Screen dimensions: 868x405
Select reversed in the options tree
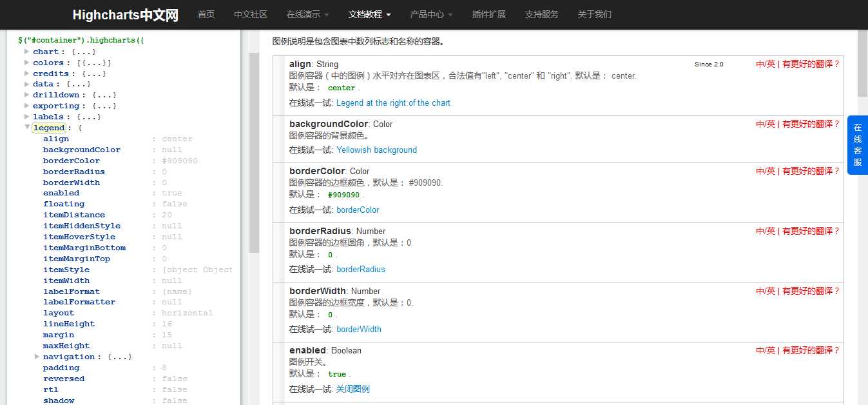64,379
